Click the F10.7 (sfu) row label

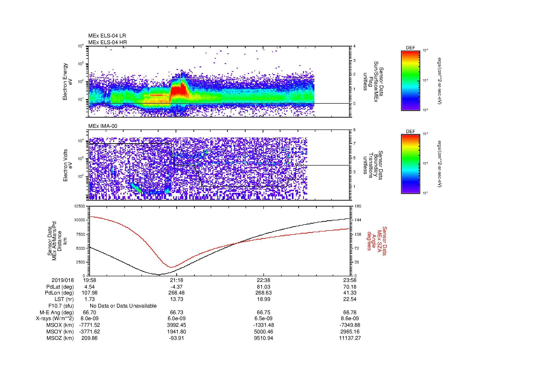coord(61,306)
